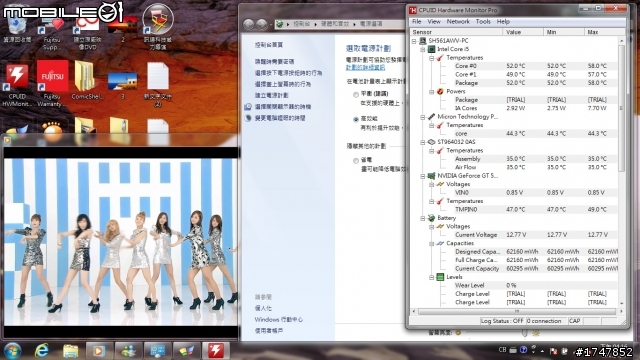Open the Network menu in HWMonitor

coord(458,22)
